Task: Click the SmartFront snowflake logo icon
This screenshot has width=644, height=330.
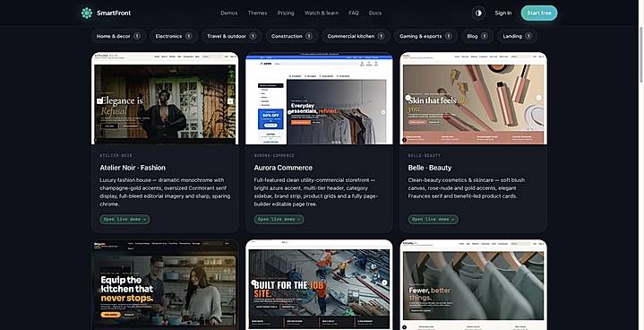Action: (87, 13)
